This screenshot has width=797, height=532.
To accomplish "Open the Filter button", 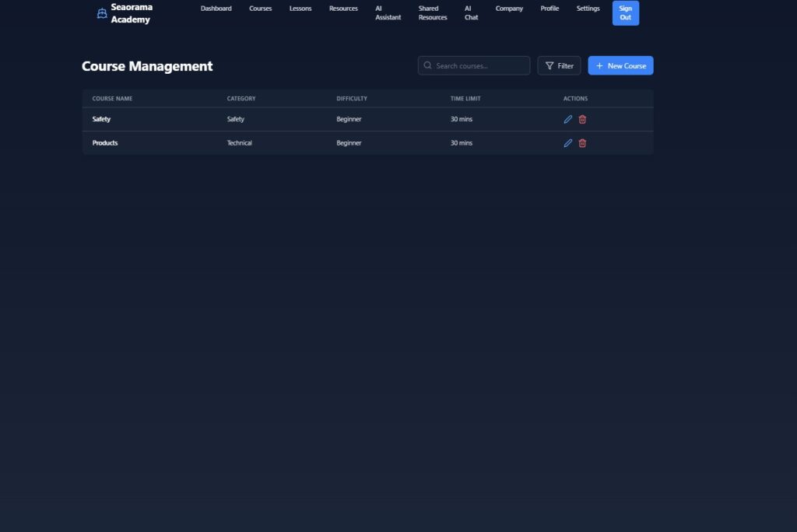I will (559, 65).
